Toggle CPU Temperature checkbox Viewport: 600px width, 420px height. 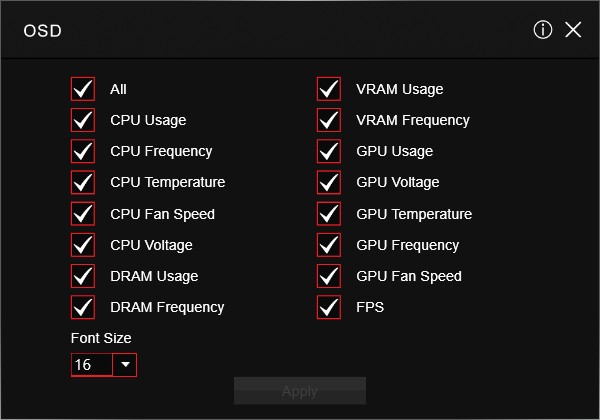point(83,182)
